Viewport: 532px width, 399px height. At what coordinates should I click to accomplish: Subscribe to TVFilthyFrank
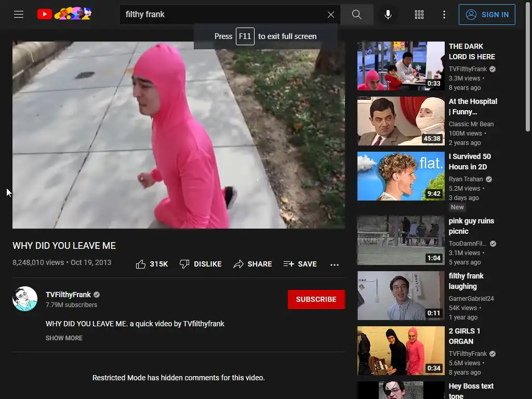coord(316,299)
